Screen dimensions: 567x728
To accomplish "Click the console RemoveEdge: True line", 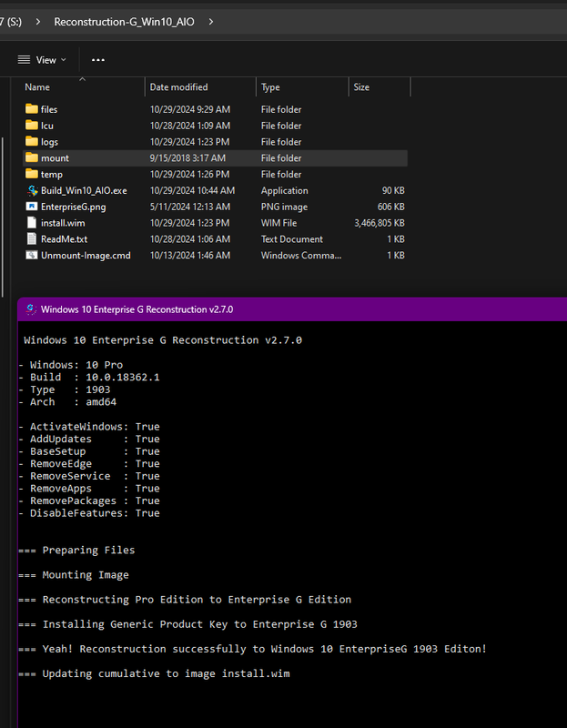I will click(x=89, y=463).
